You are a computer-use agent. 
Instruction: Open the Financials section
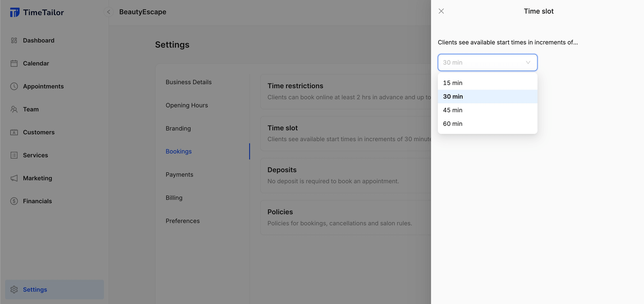coord(37,201)
